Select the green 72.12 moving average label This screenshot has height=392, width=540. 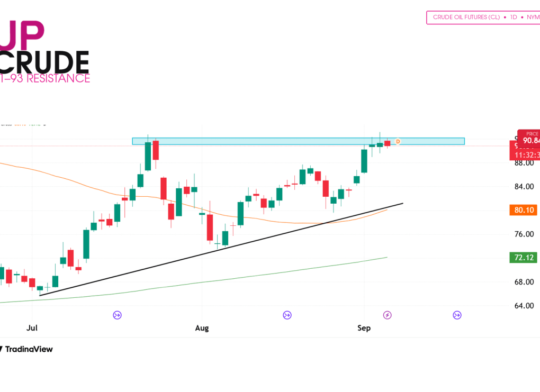coord(524,258)
